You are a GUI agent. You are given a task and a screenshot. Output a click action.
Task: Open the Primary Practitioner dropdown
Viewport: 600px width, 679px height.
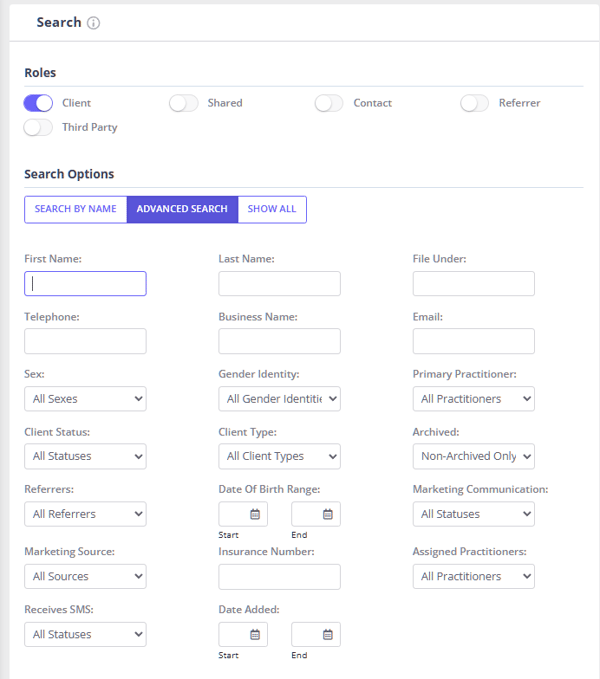[473, 399]
